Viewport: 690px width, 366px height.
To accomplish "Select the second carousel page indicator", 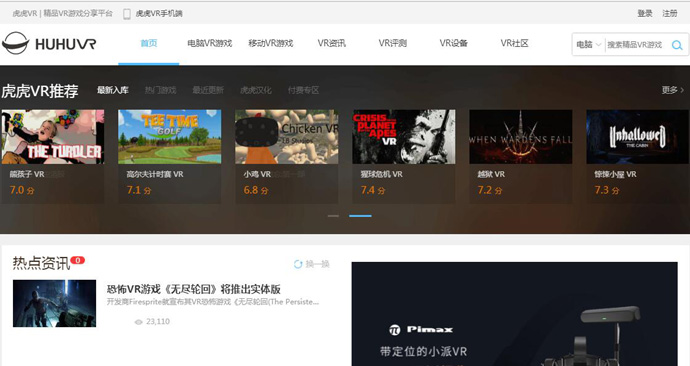I will coord(360,216).
